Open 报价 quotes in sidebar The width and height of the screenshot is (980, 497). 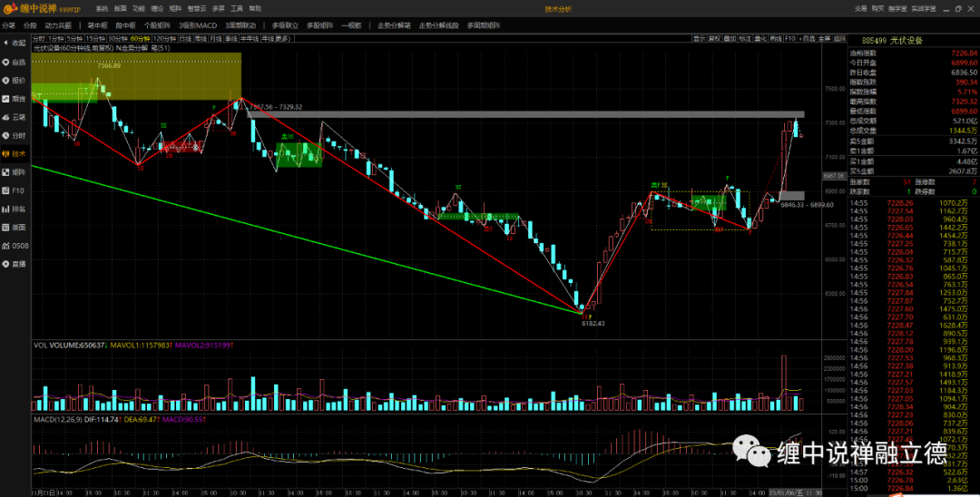pyautogui.click(x=14, y=81)
